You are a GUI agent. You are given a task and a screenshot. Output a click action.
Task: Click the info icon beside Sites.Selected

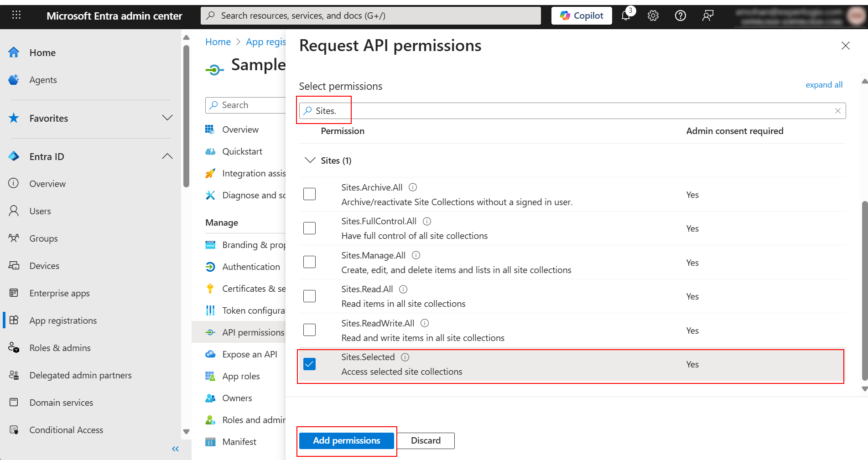(405, 357)
